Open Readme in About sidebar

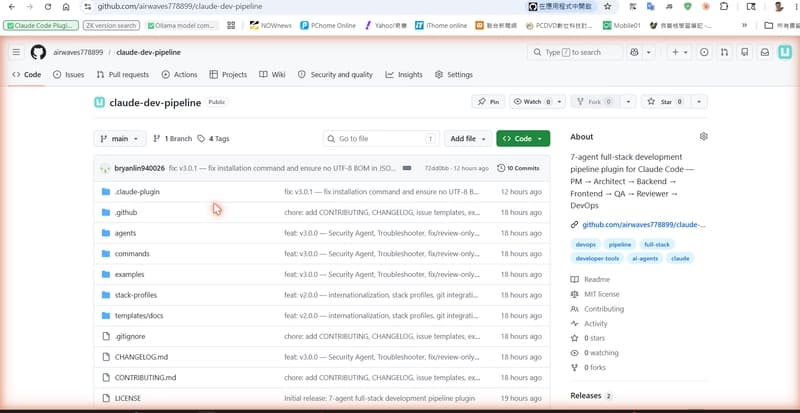(590, 279)
